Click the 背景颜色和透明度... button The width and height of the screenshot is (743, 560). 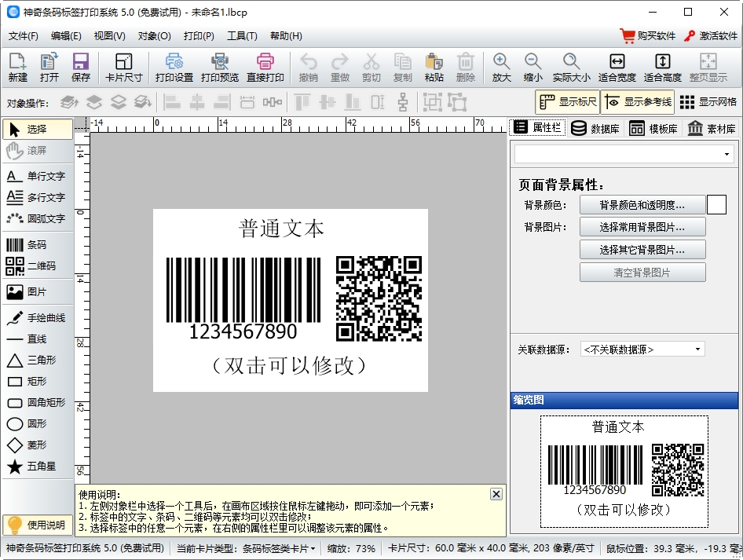(642, 205)
